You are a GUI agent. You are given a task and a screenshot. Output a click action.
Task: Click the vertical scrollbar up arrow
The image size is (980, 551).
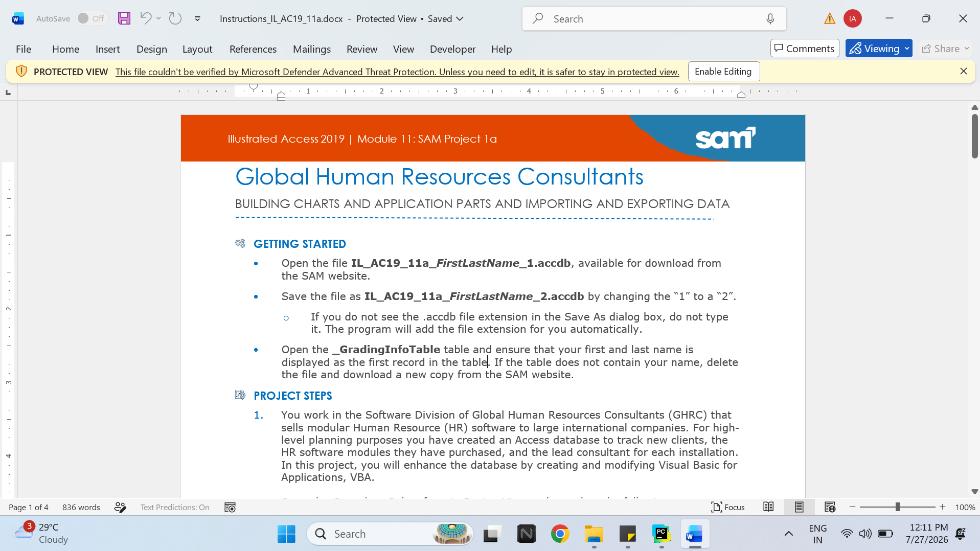click(x=974, y=107)
